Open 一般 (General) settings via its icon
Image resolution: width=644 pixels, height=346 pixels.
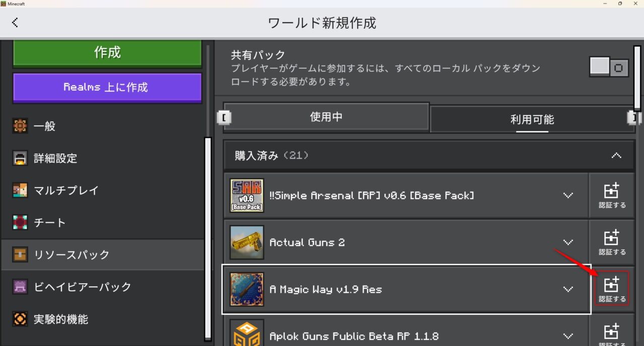[x=20, y=126]
